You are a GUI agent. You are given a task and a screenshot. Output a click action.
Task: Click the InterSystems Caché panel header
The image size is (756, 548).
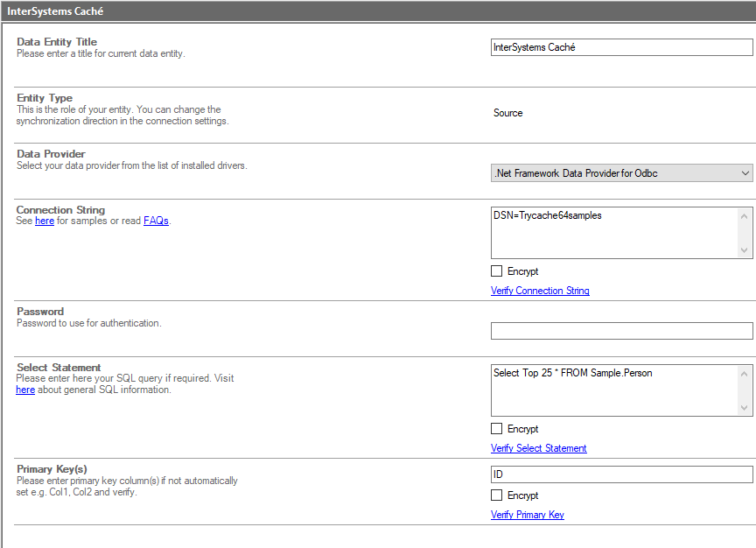click(378, 11)
